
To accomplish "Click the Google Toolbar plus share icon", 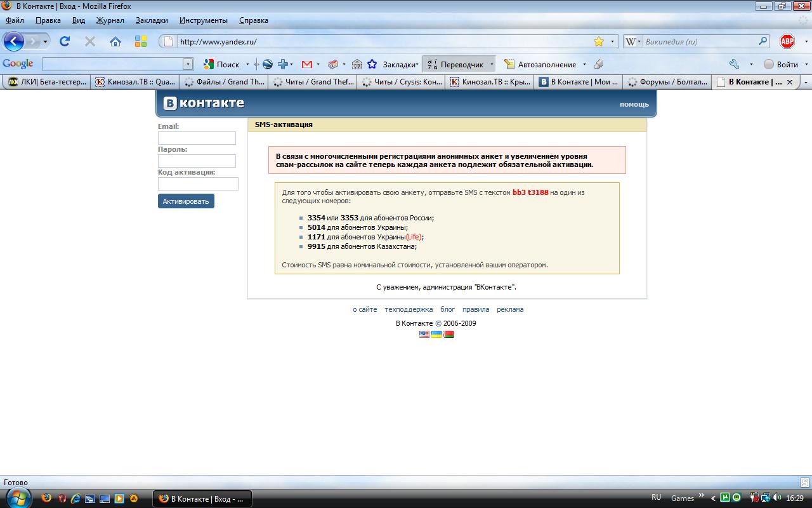I will tap(283, 64).
